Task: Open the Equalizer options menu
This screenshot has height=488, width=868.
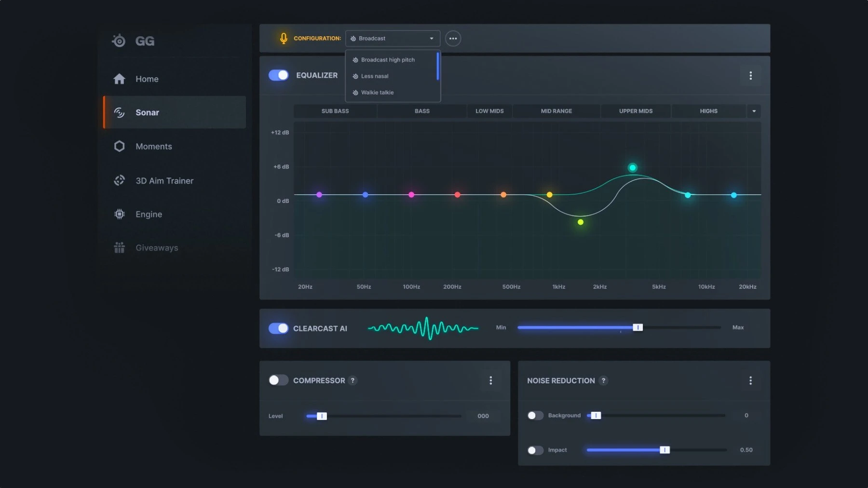Action: point(750,75)
